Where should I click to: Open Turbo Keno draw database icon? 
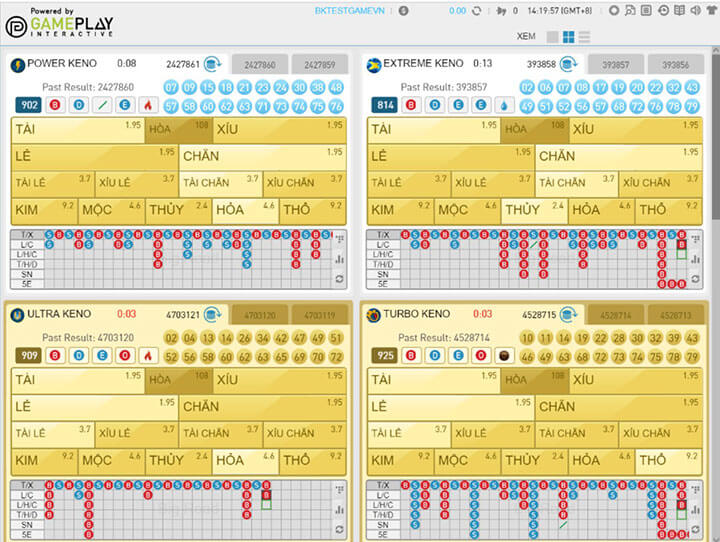point(568,315)
